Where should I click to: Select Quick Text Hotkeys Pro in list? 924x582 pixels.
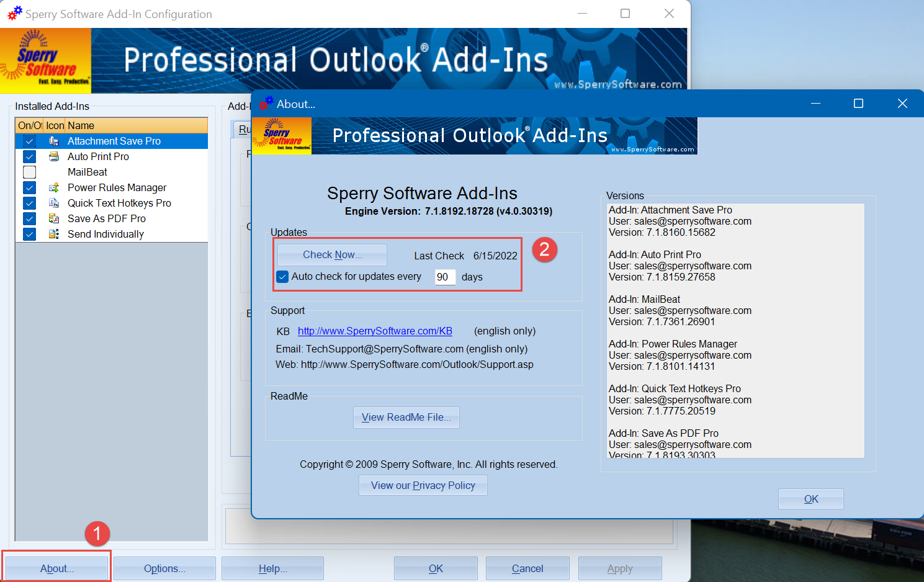pyautogui.click(x=112, y=203)
